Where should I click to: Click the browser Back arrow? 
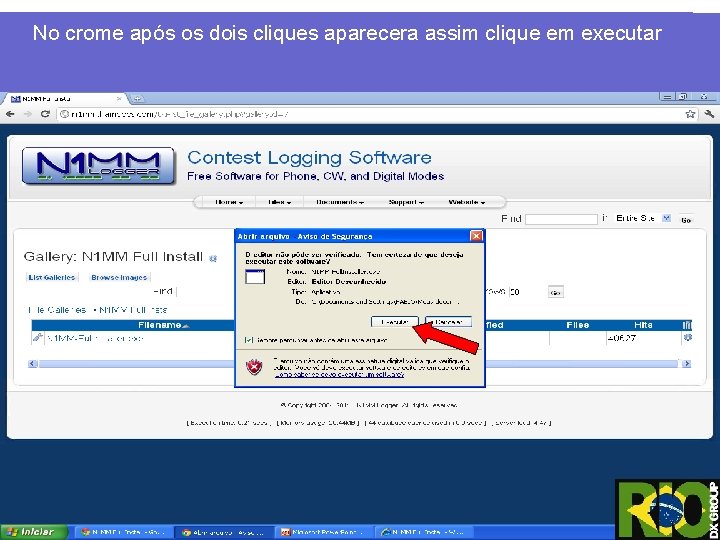[10, 114]
